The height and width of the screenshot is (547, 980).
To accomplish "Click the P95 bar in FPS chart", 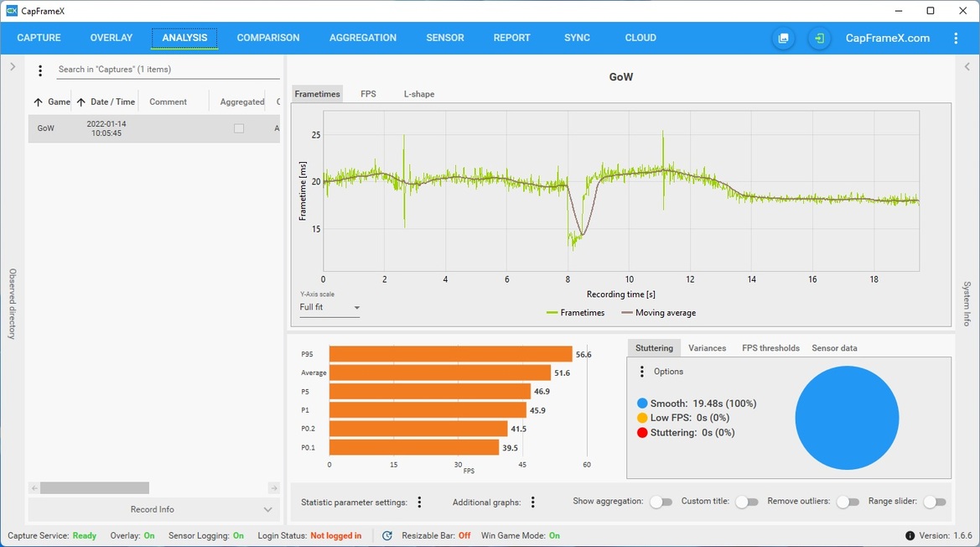I will pyautogui.click(x=451, y=354).
